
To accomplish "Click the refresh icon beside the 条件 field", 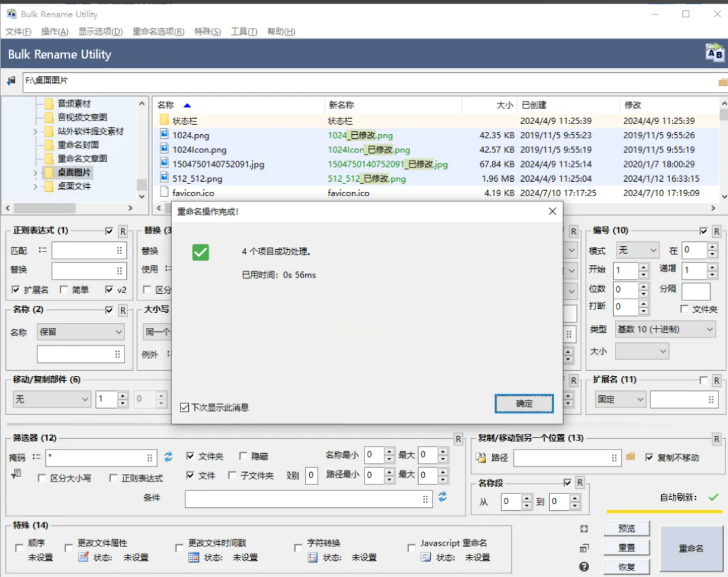I will [x=442, y=497].
